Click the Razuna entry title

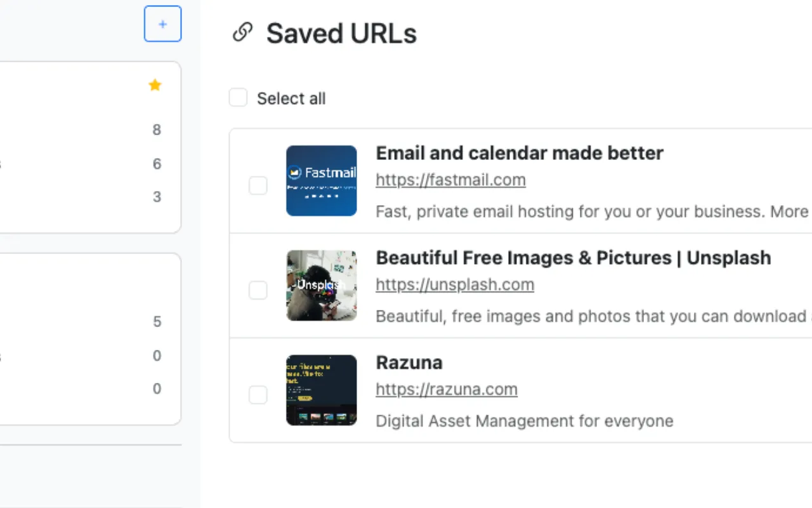tap(409, 363)
